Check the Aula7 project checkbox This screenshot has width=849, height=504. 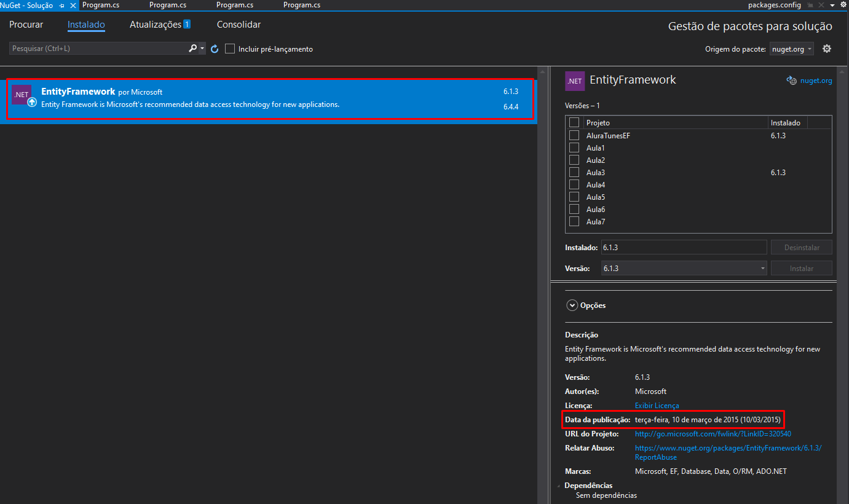click(574, 221)
